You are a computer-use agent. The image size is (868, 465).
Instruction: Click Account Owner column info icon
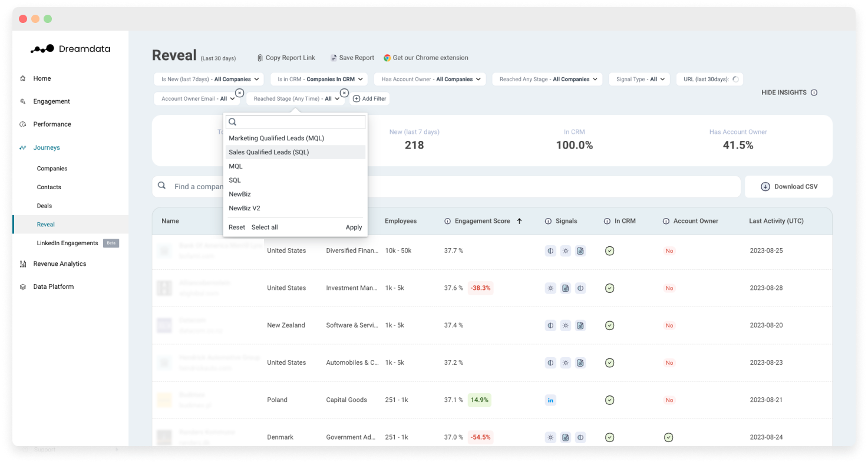coord(666,222)
